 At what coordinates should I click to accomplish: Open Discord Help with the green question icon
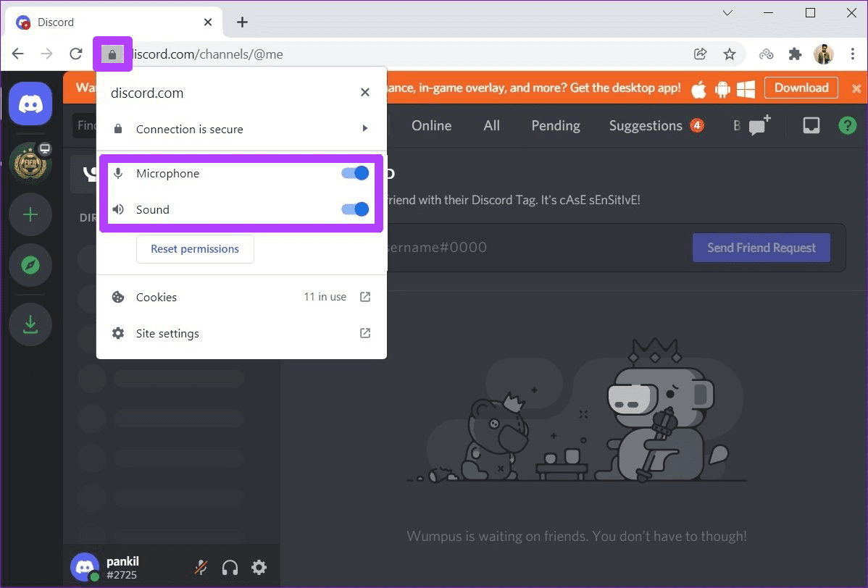pos(847,125)
